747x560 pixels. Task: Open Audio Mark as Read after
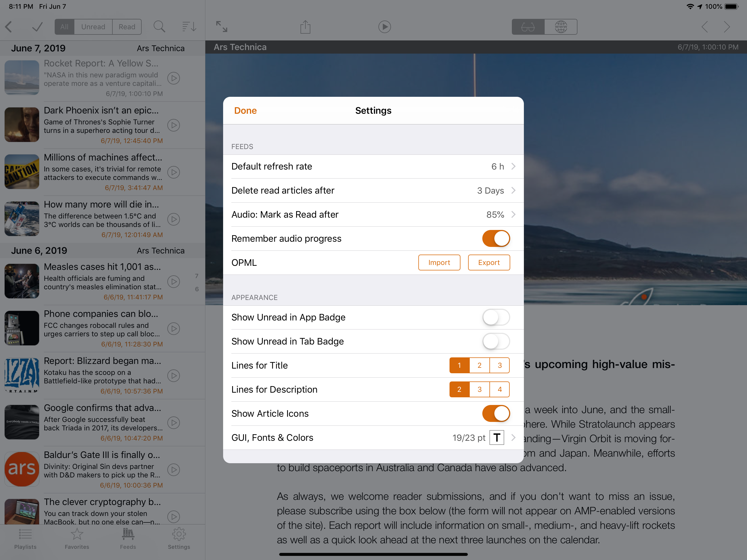373,214
